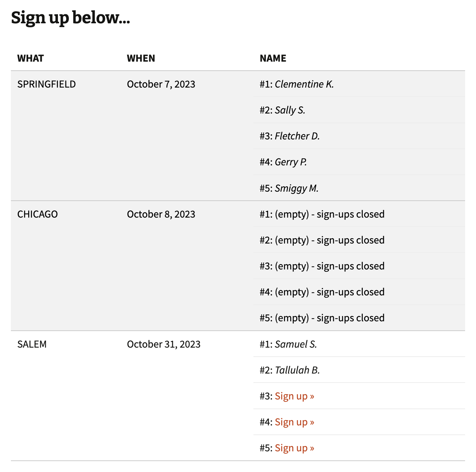Select the CHICAGO event name
Viewport: 476px width, 472px height.
tap(38, 214)
